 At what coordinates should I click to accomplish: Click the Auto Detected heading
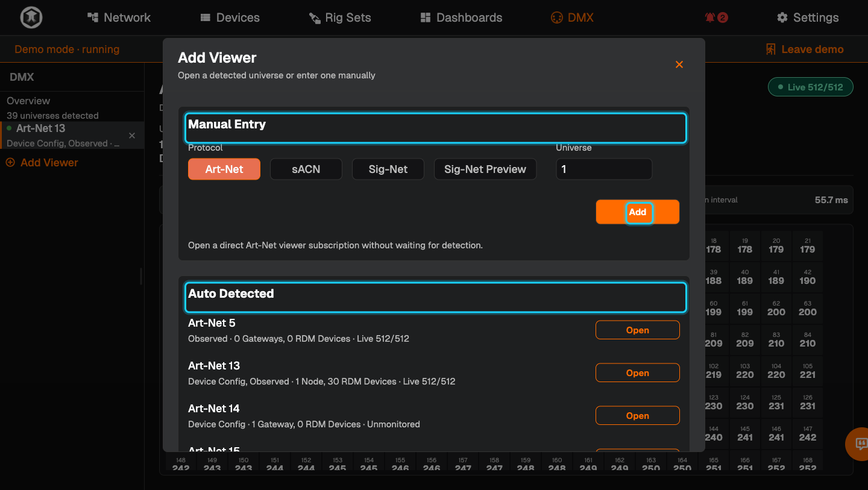(x=231, y=294)
